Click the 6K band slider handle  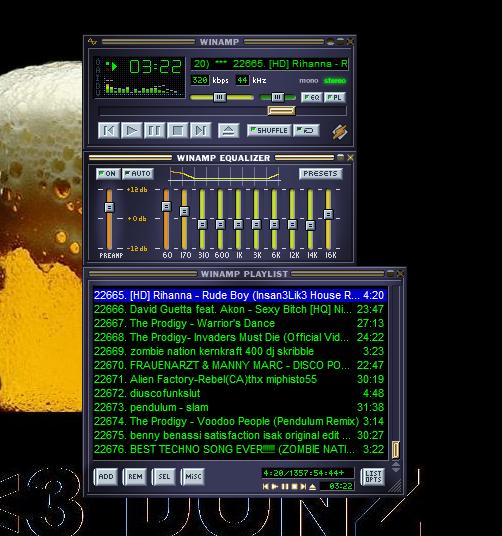pos(274,224)
